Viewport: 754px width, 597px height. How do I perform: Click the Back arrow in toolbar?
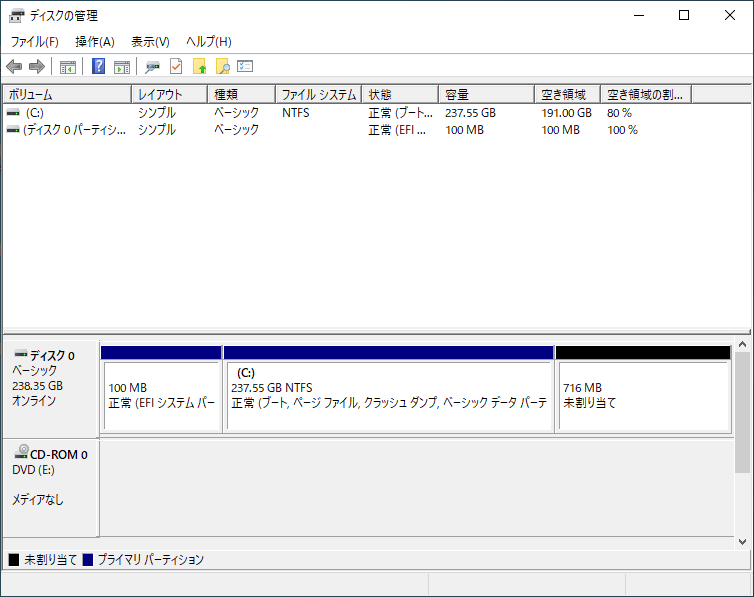pyautogui.click(x=14, y=67)
